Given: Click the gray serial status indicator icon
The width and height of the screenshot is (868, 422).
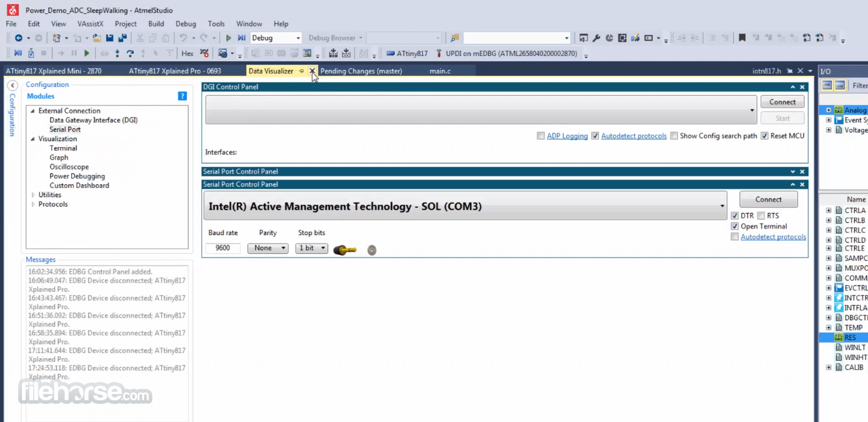Looking at the screenshot, I should coord(372,250).
